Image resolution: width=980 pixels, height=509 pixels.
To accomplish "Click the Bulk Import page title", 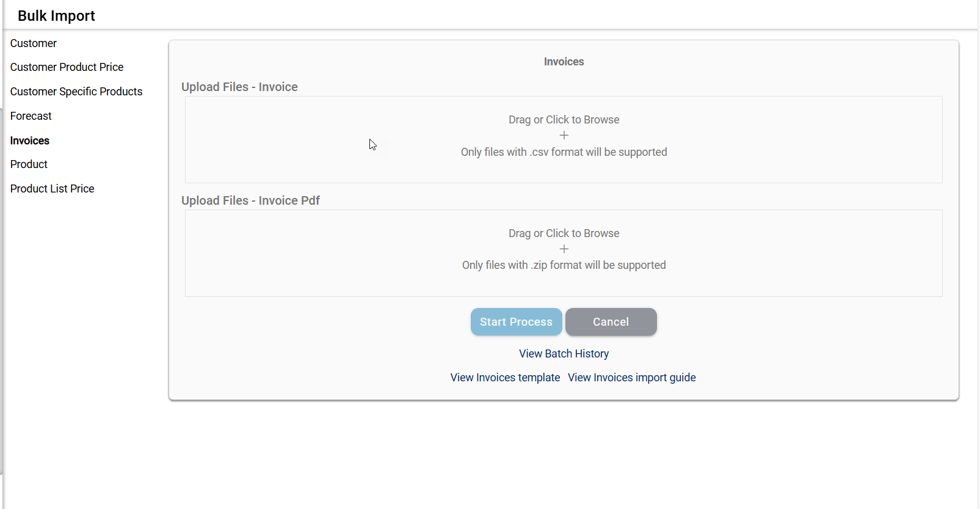I will pos(56,16).
